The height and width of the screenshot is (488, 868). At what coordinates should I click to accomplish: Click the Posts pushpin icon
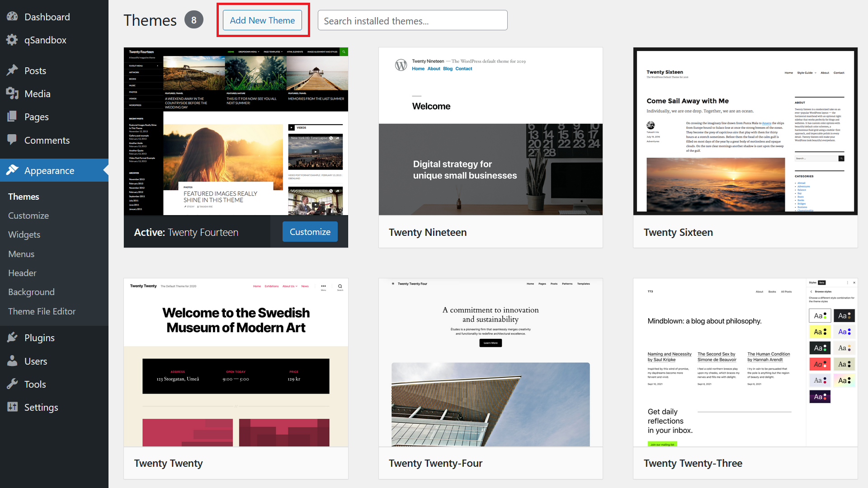[12, 70]
